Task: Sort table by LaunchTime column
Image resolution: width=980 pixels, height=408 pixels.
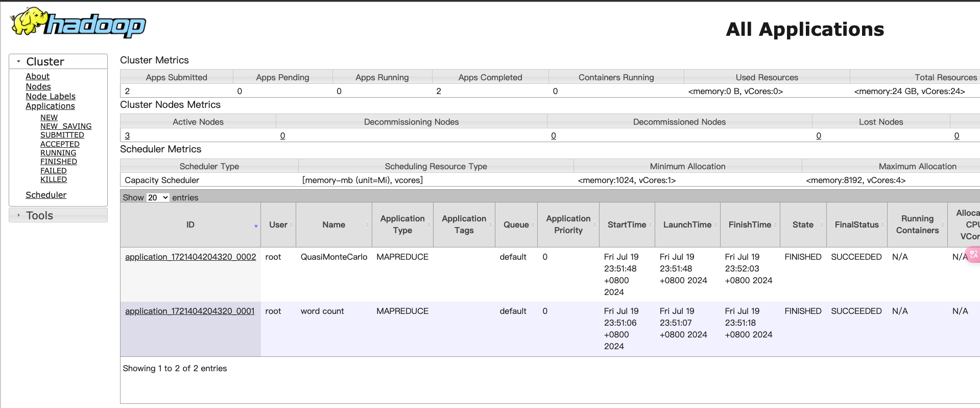Action: pyautogui.click(x=687, y=224)
